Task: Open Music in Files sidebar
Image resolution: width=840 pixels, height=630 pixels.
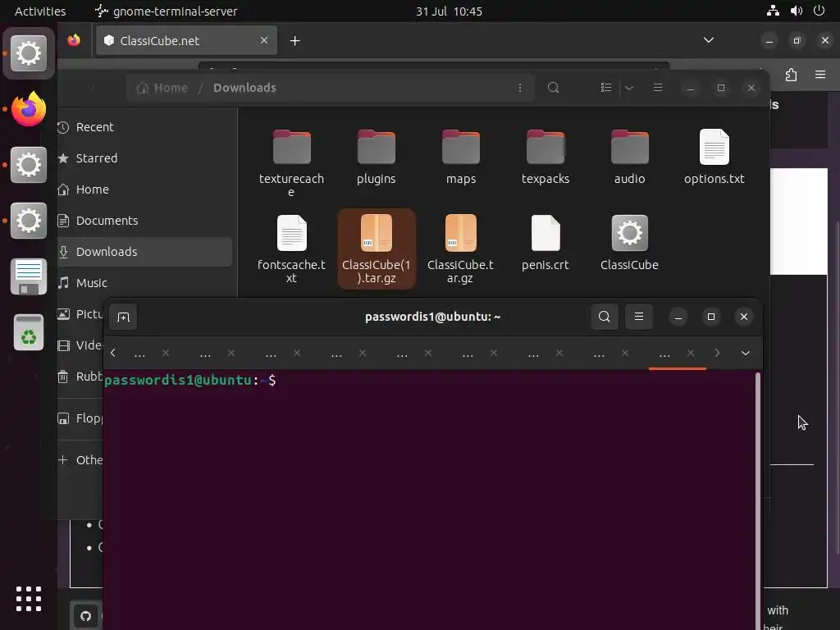Action: point(144,282)
